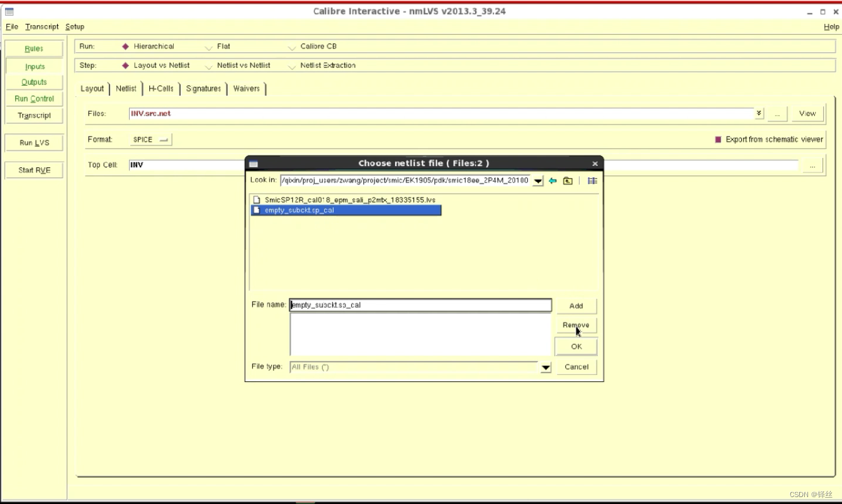Open the Outputs panel

click(34, 82)
